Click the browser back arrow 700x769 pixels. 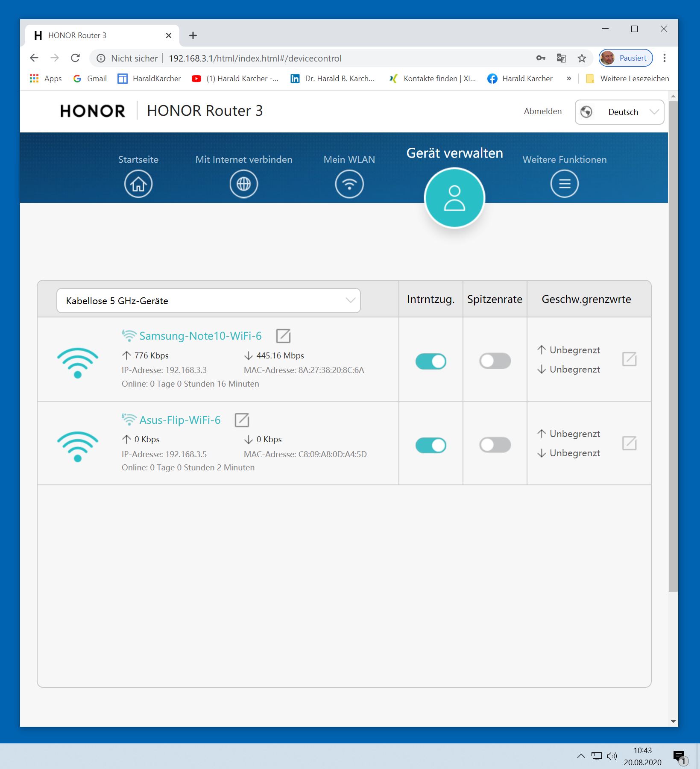(x=34, y=58)
